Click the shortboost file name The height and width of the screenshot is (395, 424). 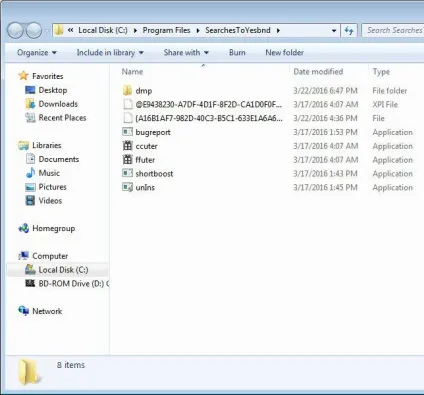[x=154, y=174]
